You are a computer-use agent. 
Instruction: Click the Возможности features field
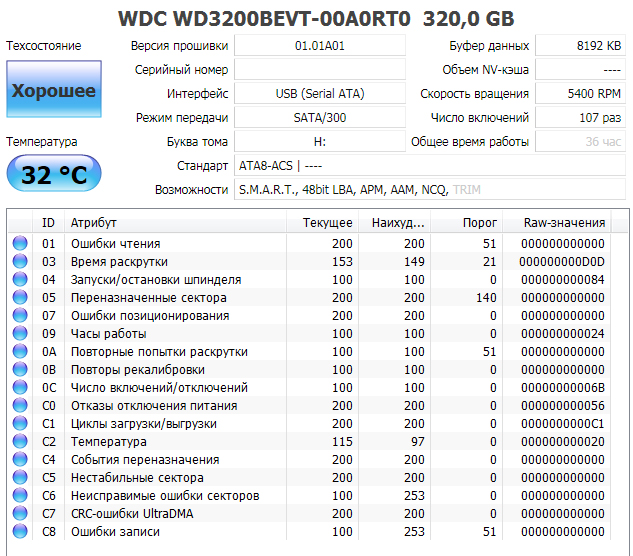pyautogui.click(x=430, y=189)
